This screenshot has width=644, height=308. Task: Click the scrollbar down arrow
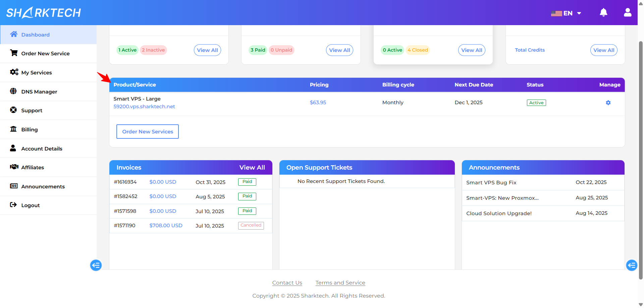(641, 305)
